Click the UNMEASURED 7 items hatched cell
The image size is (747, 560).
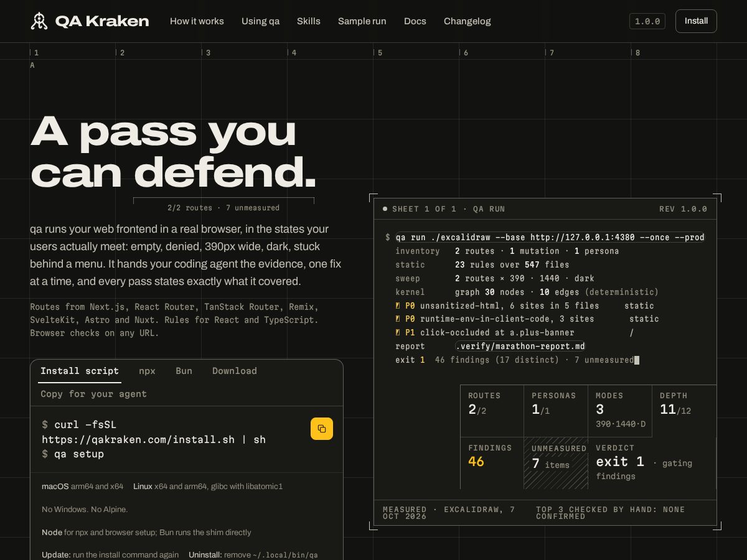[556, 463]
